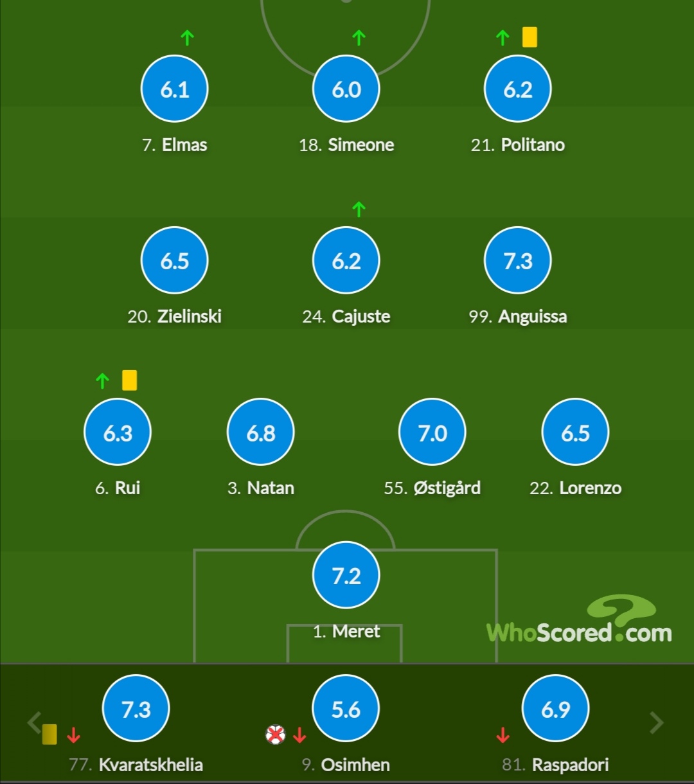Screen dimensions: 694x784
Task: Select Anguissa's 7.3 rating circle
Action: coord(518,261)
